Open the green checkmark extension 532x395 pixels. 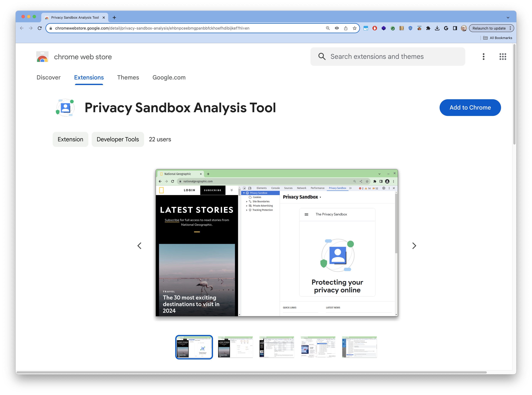(x=393, y=28)
